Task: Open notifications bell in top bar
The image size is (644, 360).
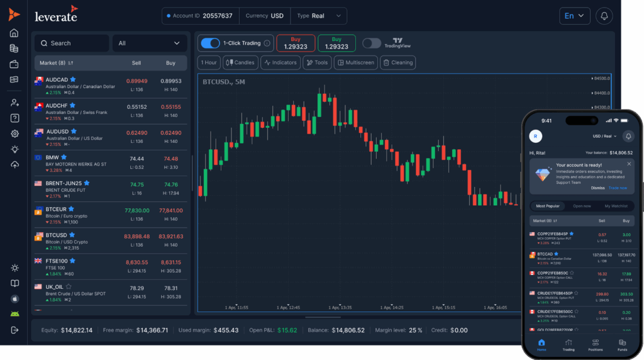Action: pyautogui.click(x=604, y=16)
